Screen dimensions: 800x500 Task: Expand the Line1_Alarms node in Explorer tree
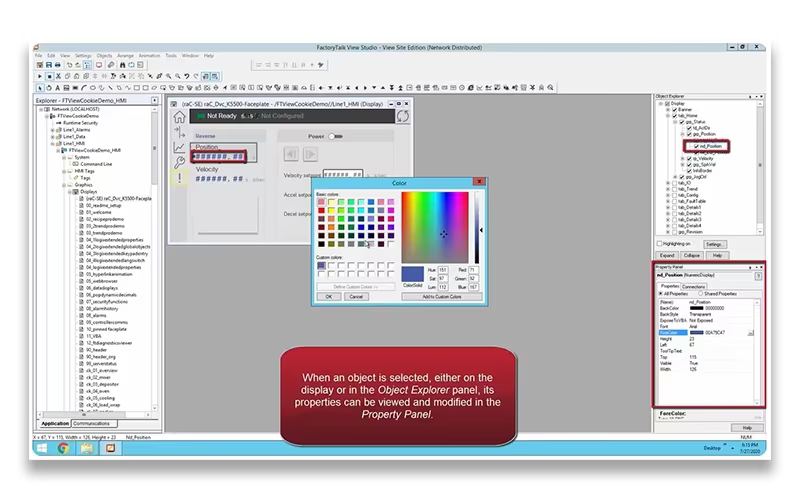click(53, 130)
